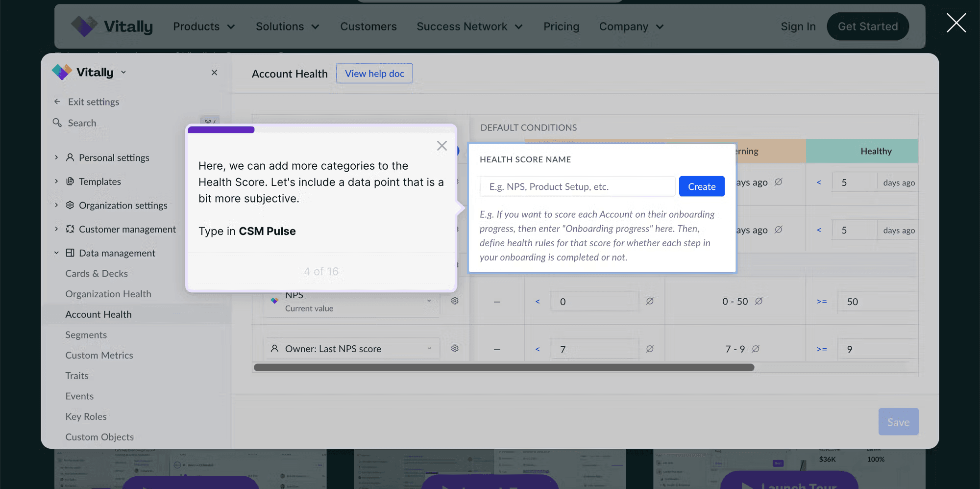
Task: Expand Organization settings section
Action: pyautogui.click(x=56, y=205)
